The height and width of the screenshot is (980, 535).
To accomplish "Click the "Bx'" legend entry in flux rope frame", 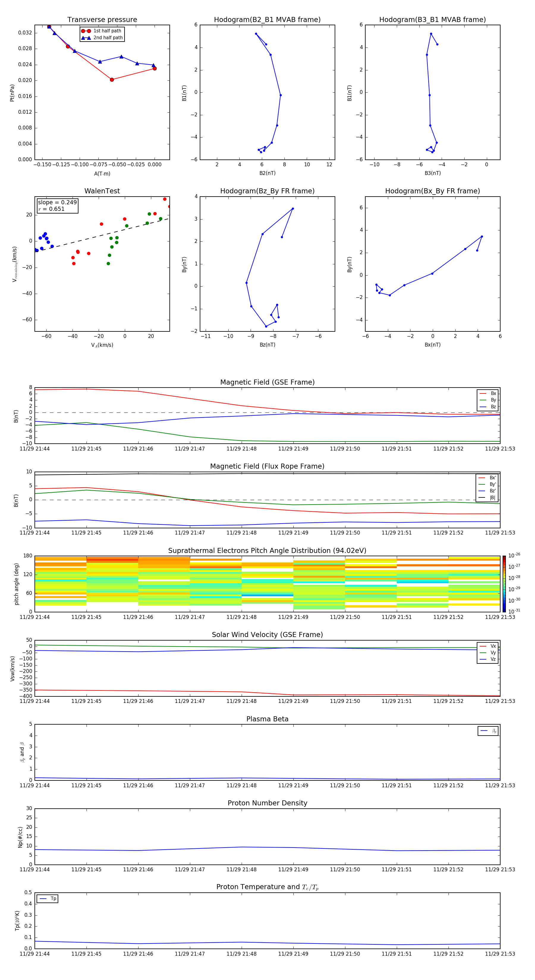I will (487, 478).
